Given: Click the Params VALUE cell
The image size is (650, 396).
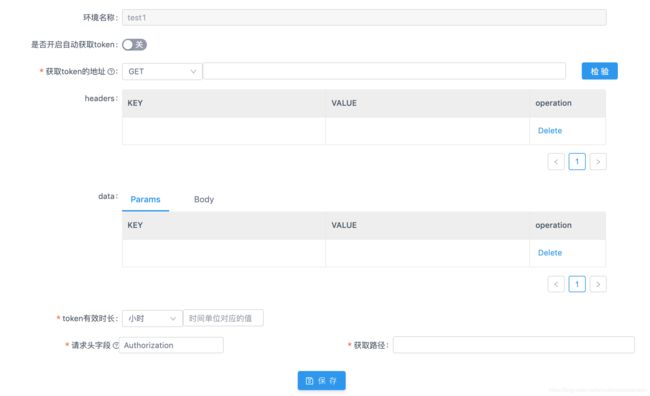Looking at the screenshot, I should point(427,253).
